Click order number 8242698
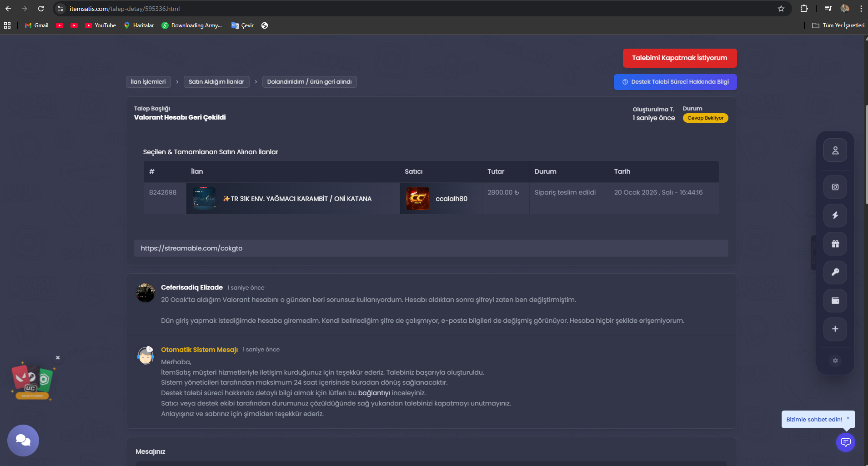The image size is (868, 466). pos(163,192)
